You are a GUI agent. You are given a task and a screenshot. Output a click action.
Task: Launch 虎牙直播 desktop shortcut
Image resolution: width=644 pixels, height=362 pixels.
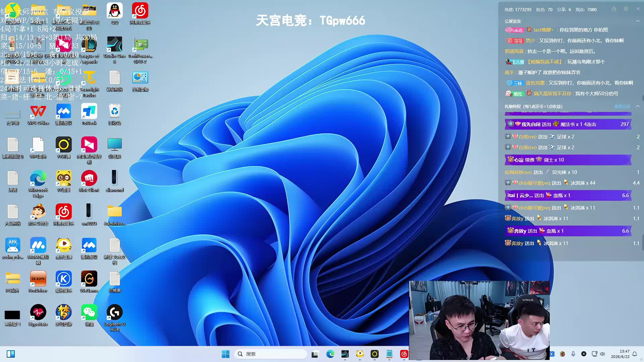coord(63,248)
